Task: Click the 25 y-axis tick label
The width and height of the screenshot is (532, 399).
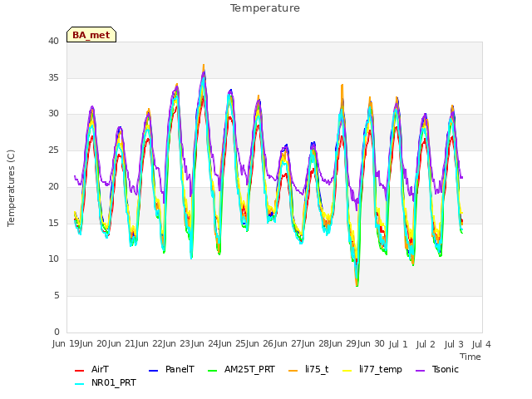Action: click(x=53, y=150)
